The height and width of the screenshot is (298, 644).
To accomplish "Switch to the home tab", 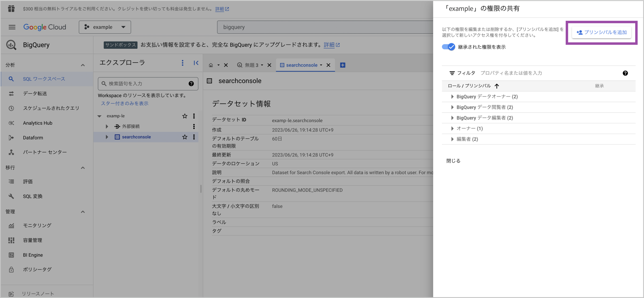I will point(211,65).
